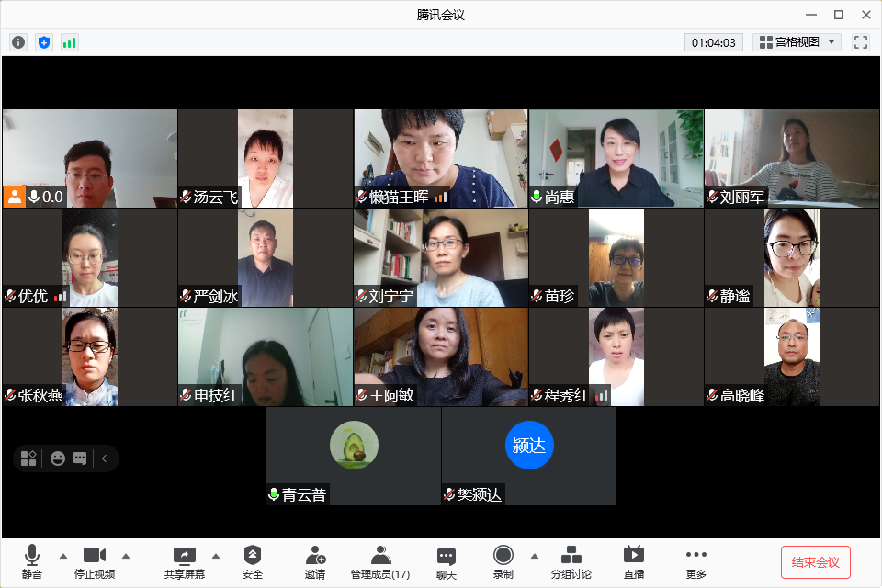Select video tile of 优优
This screenshot has height=588, width=882.
point(89,257)
